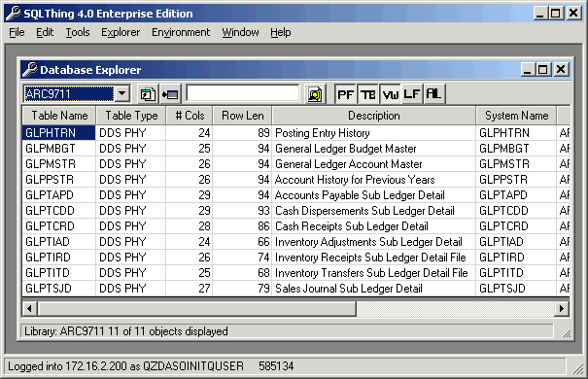Select the GLPTSJD table name
Viewport: 588px width, 379px height.
point(48,289)
